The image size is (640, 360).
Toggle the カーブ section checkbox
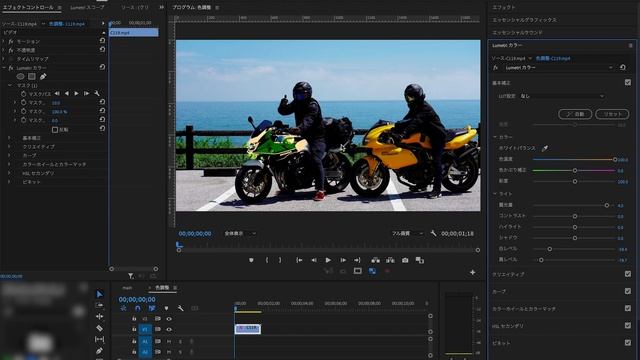pos(628,291)
